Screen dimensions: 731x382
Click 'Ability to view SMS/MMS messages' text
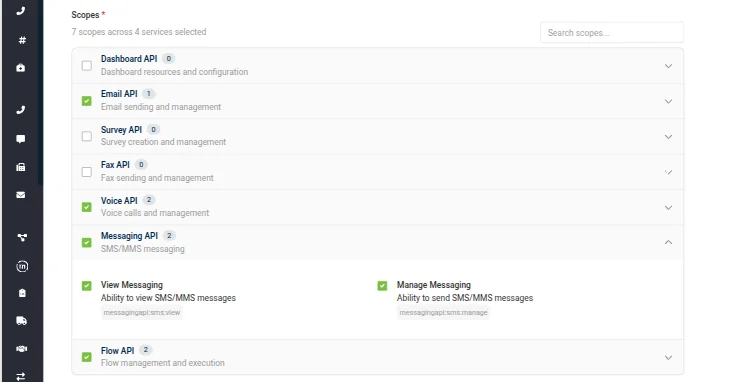tap(168, 298)
